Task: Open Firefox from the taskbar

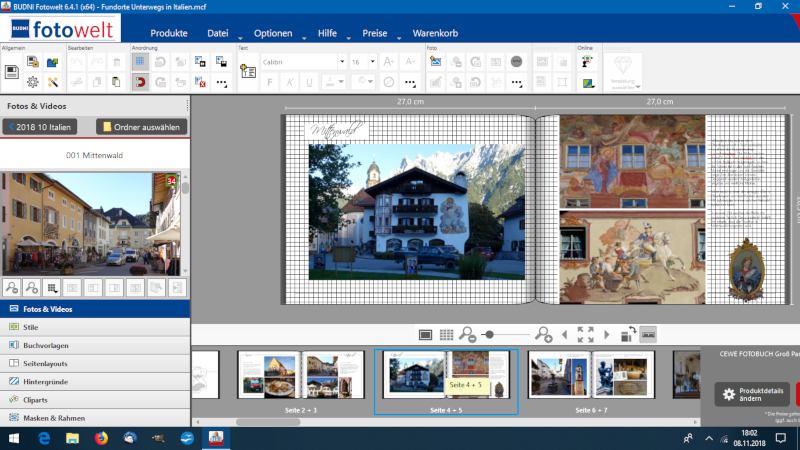Action: (x=101, y=438)
